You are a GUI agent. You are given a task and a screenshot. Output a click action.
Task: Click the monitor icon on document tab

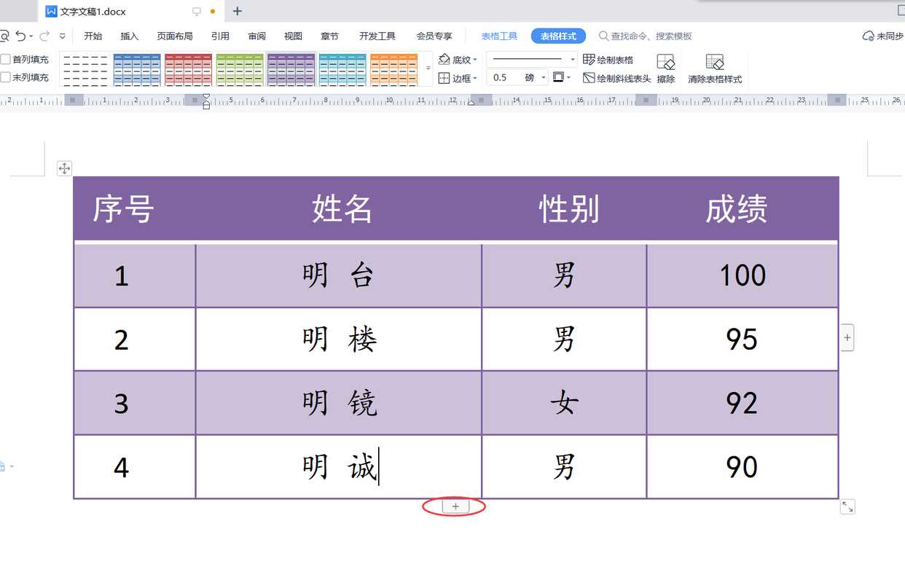tap(196, 11)
